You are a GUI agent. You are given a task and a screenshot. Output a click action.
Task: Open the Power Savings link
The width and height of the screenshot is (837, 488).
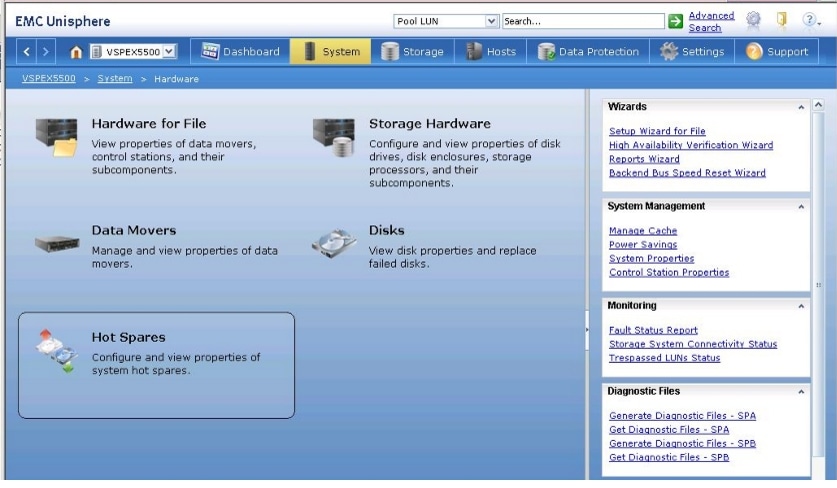coord(643,244)
